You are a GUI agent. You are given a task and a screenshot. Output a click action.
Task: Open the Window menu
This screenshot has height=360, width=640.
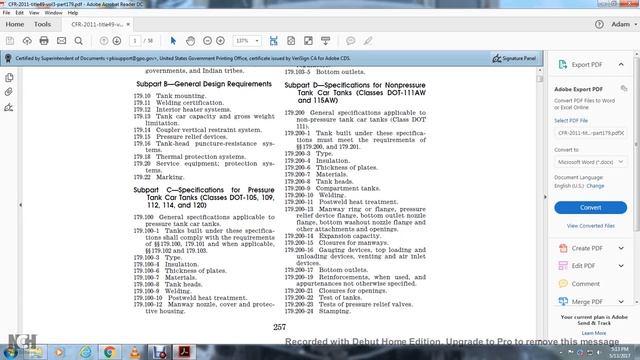53,13
